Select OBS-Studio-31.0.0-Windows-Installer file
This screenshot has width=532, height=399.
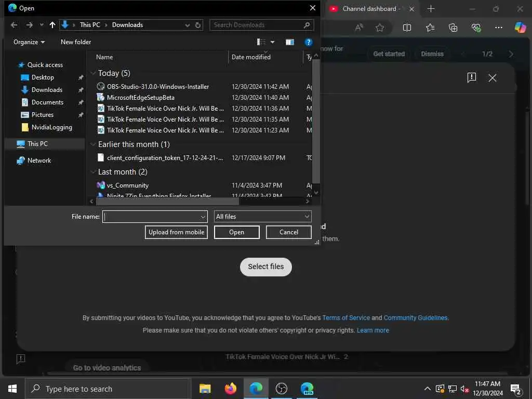click(x=158, y=87)
